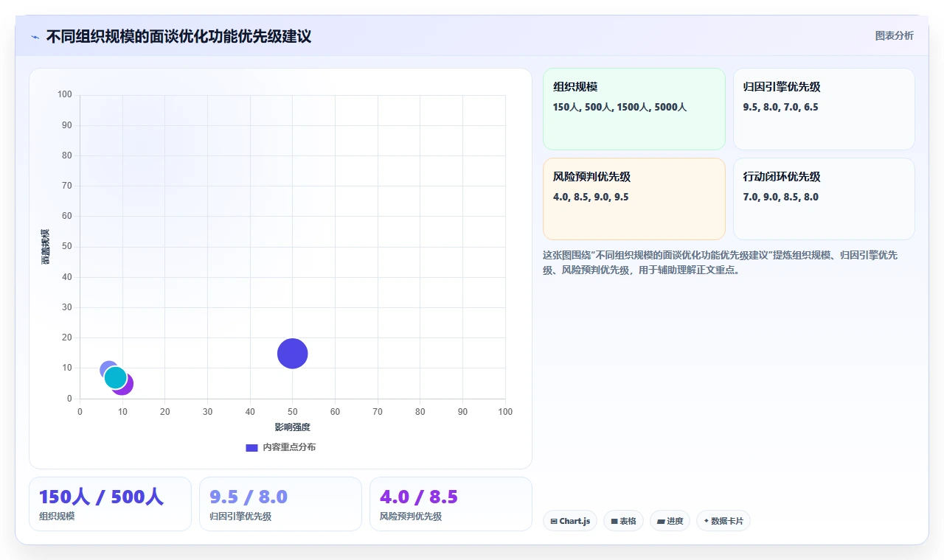Click the values 9.5, 8.0, 7.0, 6.5
Screen dimensions: 944x560
pos(780,108)
